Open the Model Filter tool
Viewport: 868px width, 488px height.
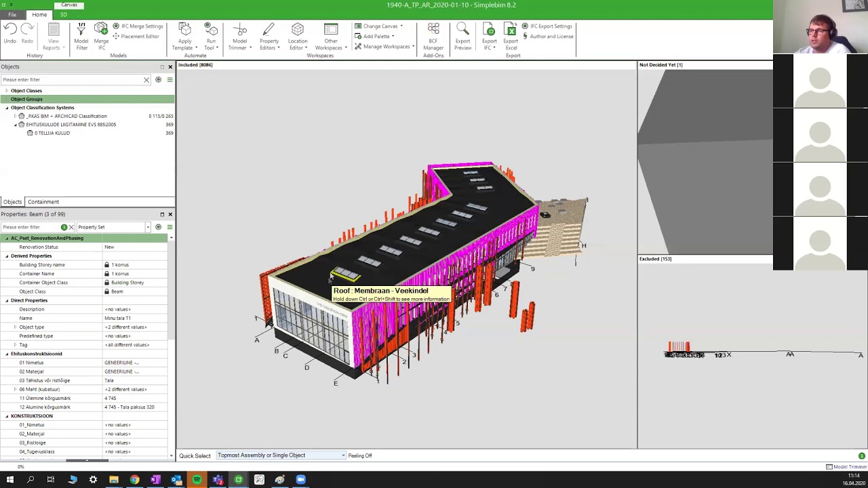(x=81, y=37)
